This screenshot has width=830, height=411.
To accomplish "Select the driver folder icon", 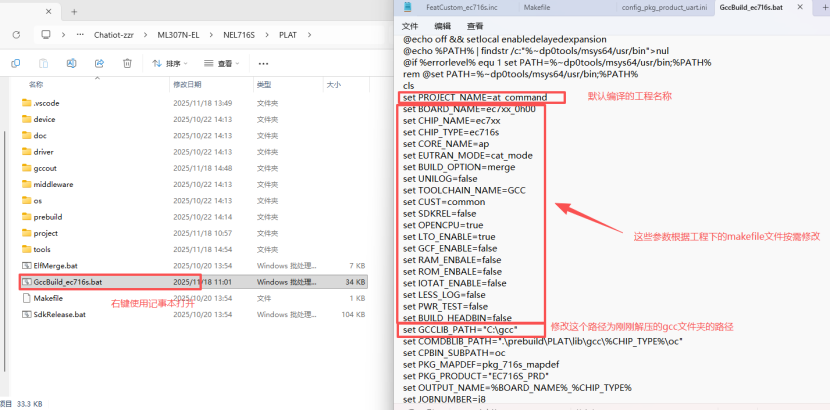I will coord(27,151).
